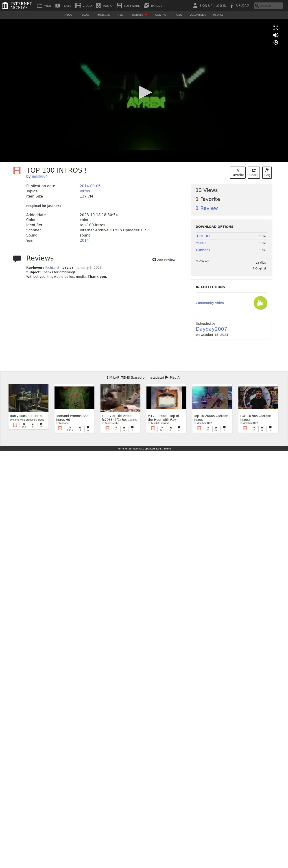Open the Jobs link
288x868 pixels.
coord(178,15)
